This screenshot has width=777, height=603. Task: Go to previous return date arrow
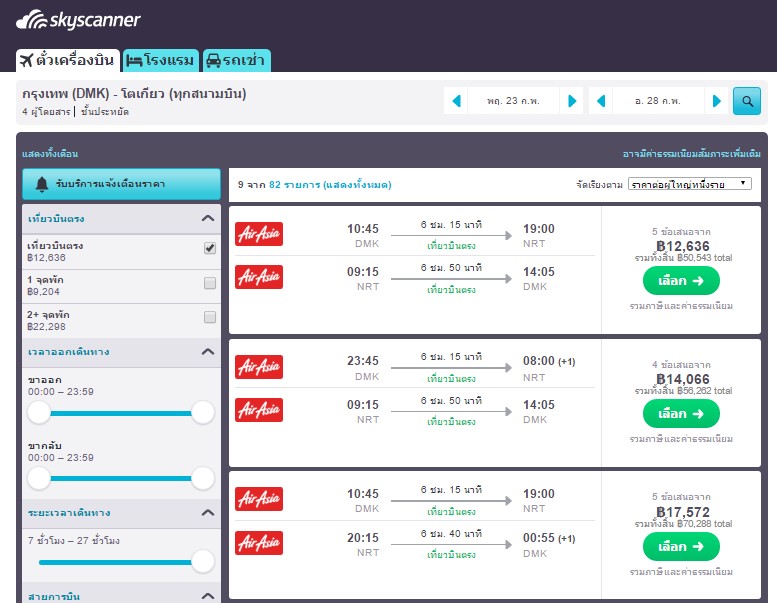601,101
